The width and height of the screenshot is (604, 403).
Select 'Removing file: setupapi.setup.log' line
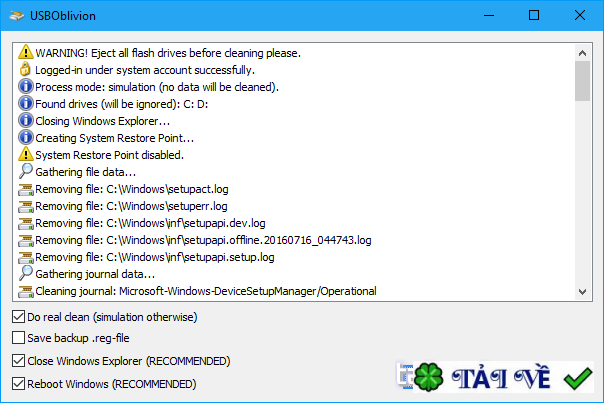tap(155, 257)
